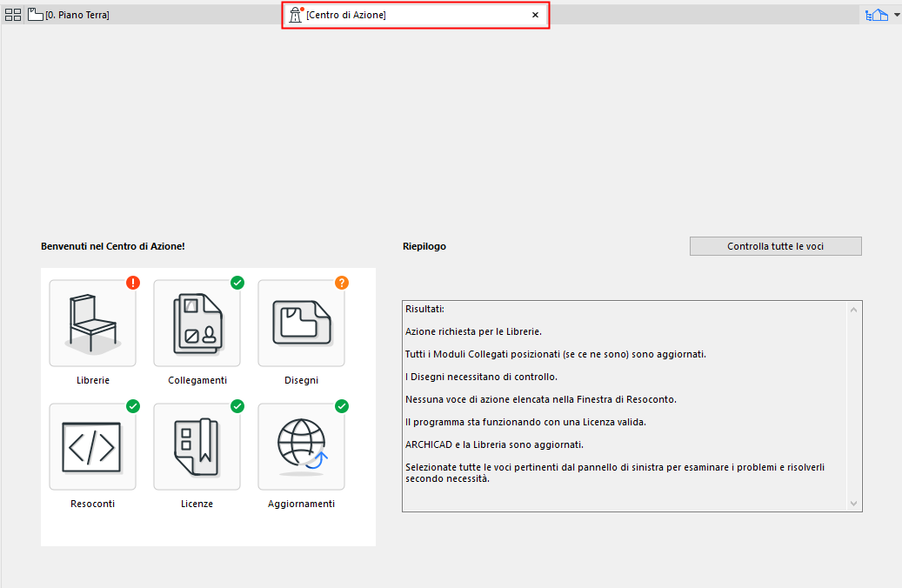This screenshot has width=902, height=588.
Task: Click the red alert badge on Librerie
Action: [x=133, y=283]
